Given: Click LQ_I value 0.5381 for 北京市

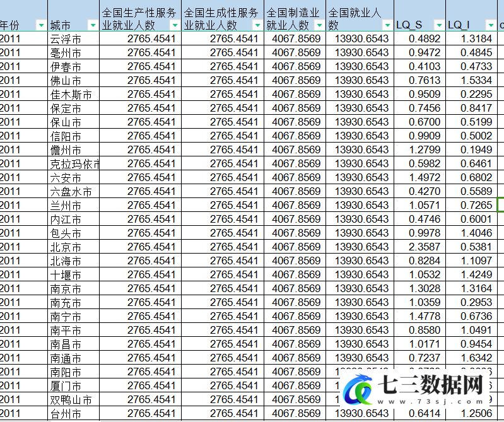Looking at the screenshot, I should (476, 247).
